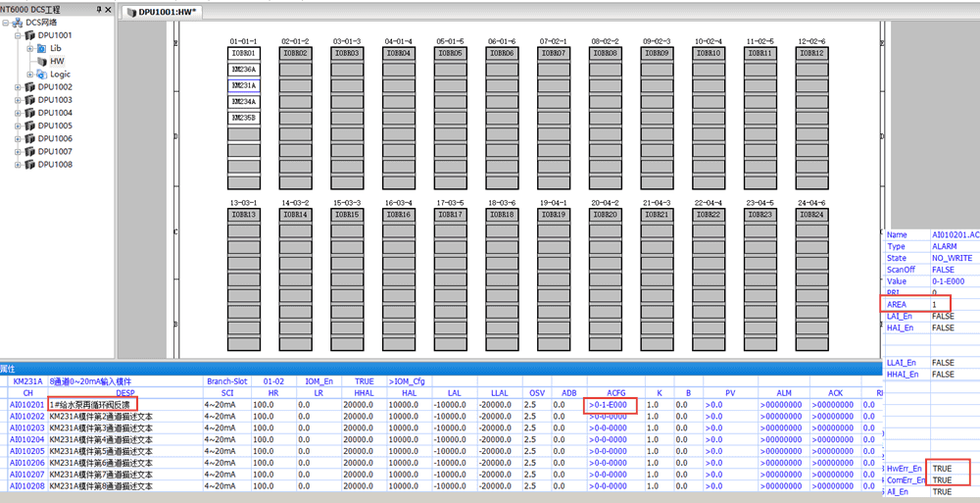This screenshot has width=980, height=503.
Task: Click the IOBR02 rack header
Action: [x=296, y=53]
